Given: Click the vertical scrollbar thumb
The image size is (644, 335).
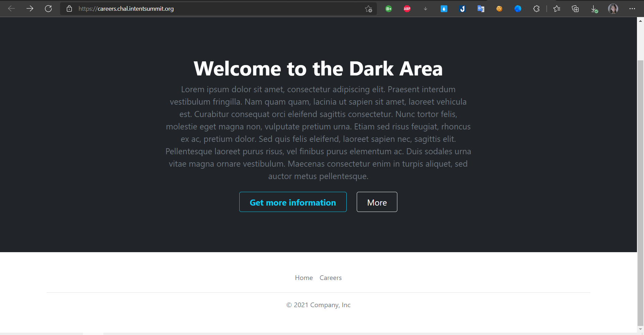Looking at the screenshot, I should pyautogui.click(x=640, y=193).
